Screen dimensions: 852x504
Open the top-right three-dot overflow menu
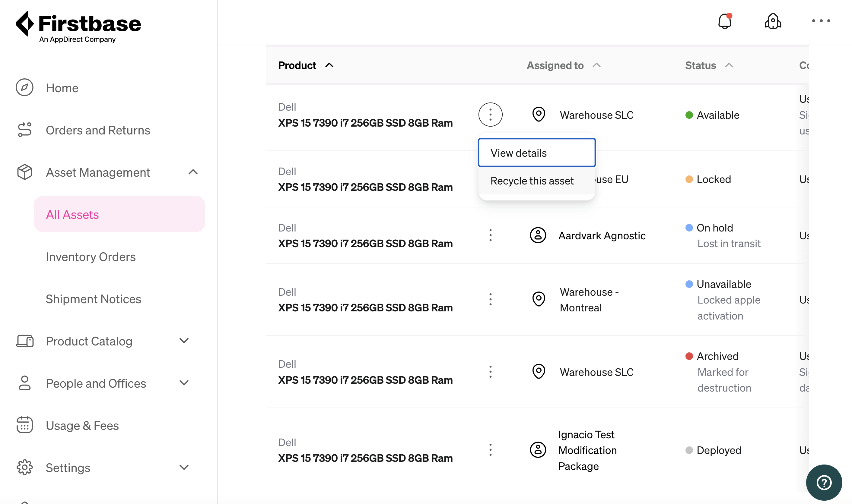point(821,21)
